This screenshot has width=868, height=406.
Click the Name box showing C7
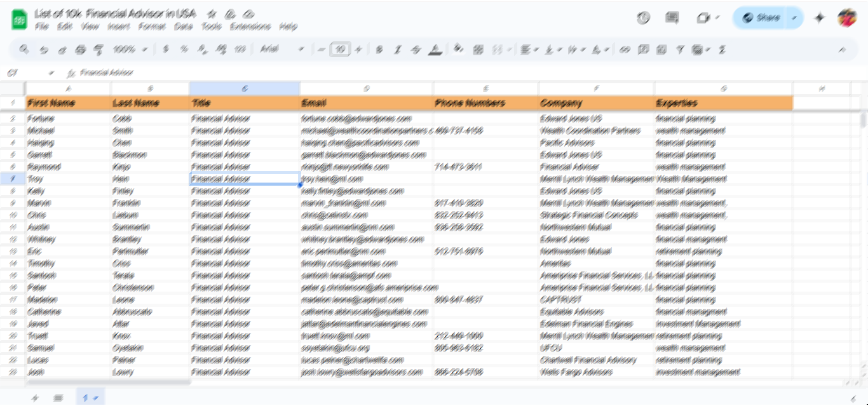coord(31,72)
